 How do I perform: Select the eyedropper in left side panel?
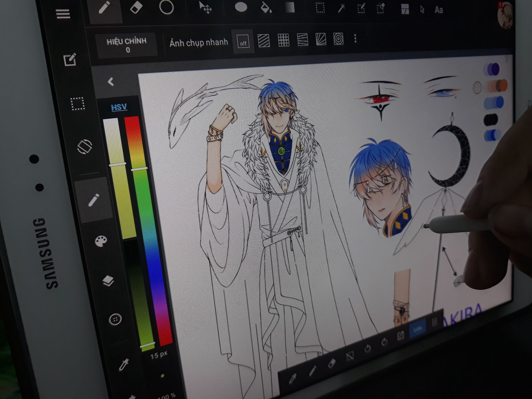pyautogui.click(x=124, y=365)
